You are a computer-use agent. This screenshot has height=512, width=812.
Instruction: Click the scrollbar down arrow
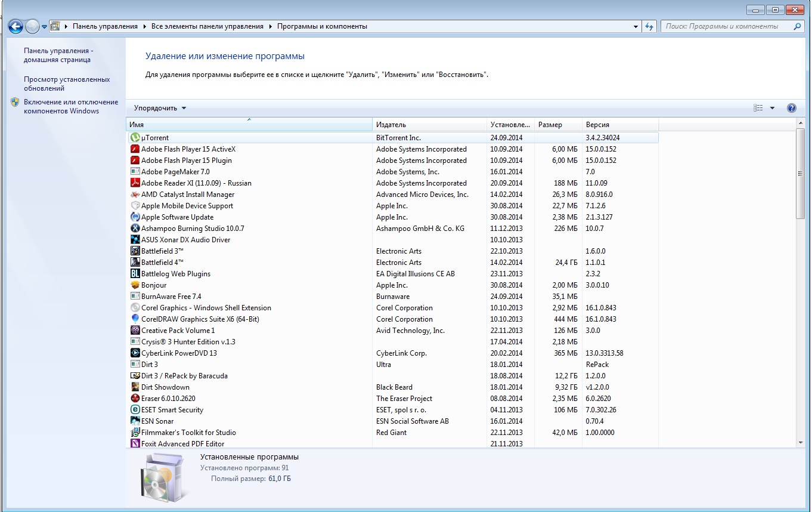point(801,443)
